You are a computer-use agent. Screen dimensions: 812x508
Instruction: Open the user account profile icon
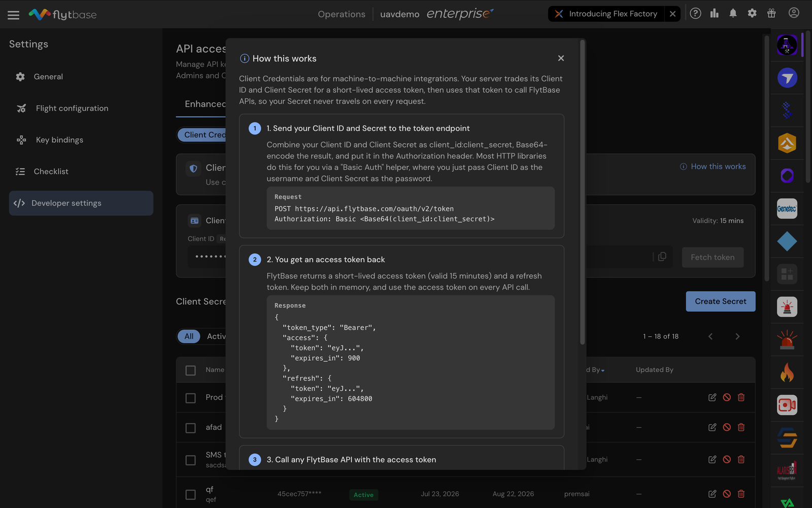[x=794, y=13]
